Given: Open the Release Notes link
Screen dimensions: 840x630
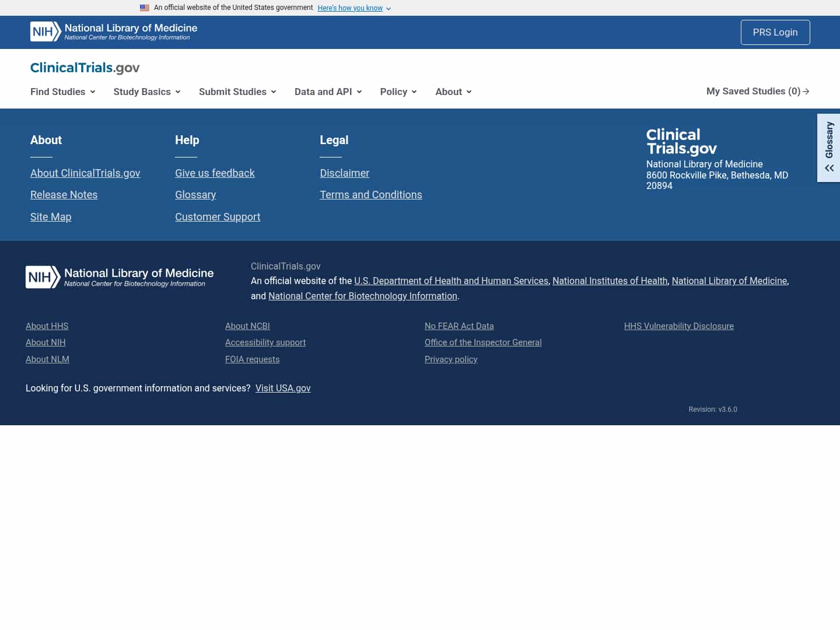Looking at the screenshot, I should [64, 195].
